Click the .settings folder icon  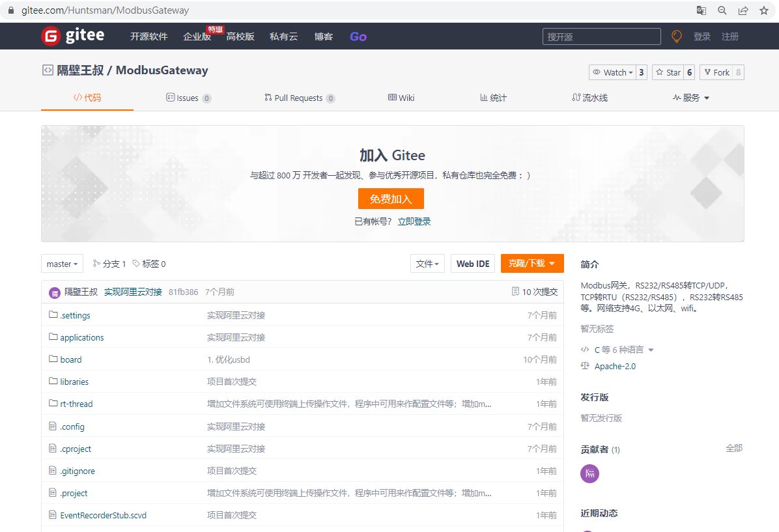[53, 315]
